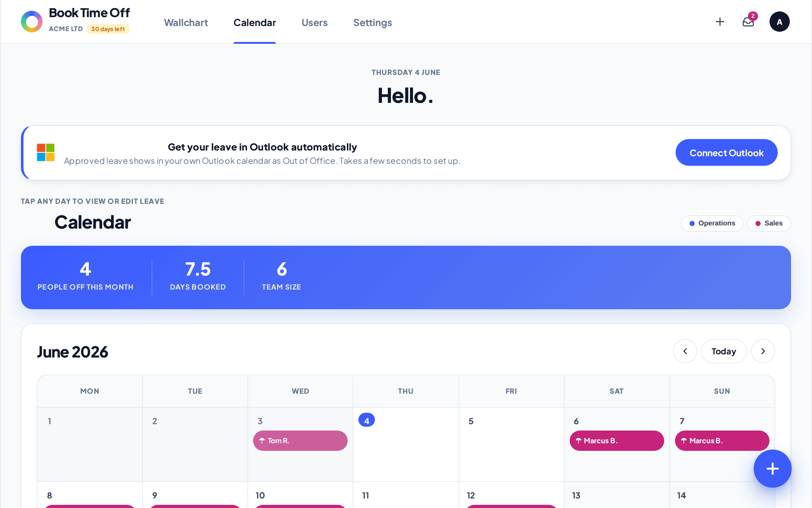Image resolution: width=812 pixels, height=508 pixels.
Task: Toggle the Operations team filter
Action: [x=712, y=224]
